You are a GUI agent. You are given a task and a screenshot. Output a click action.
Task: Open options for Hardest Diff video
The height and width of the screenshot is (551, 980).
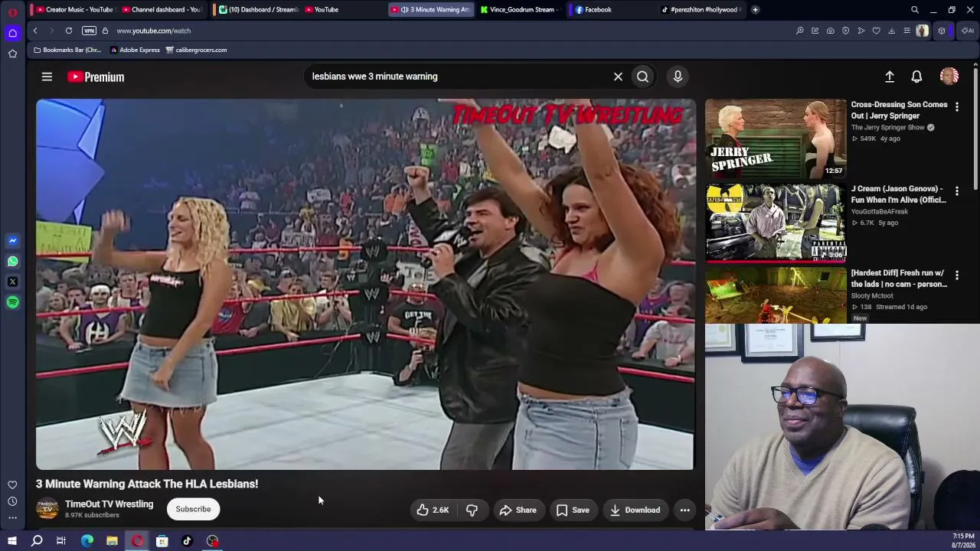pos(956,275)
